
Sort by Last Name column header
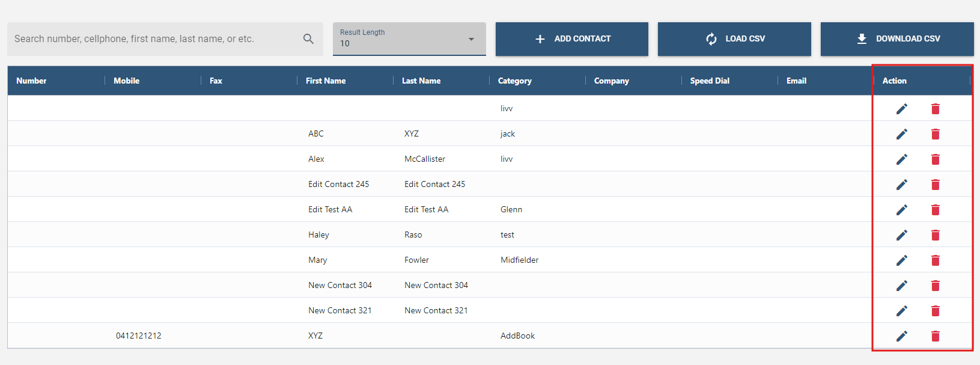[421, 81]
